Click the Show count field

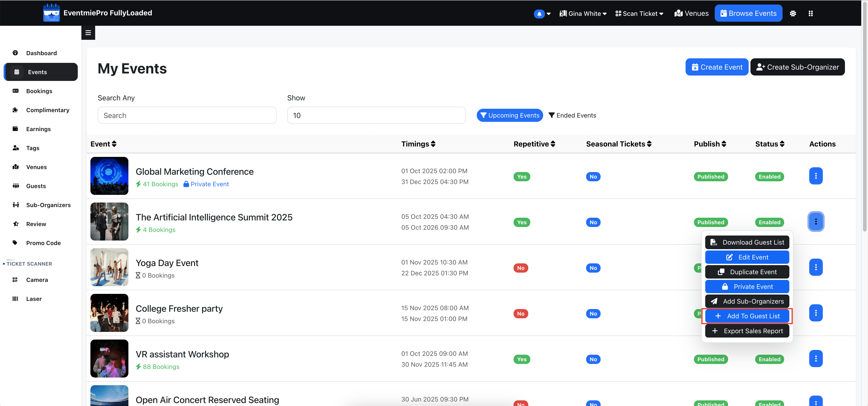[x=376, y=115]
